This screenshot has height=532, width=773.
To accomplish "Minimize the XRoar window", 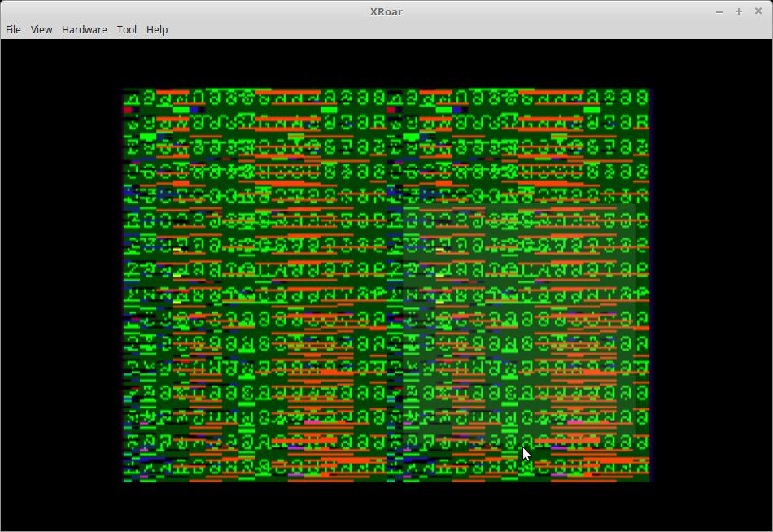I will pyautogui.click(x=719, y=11).
